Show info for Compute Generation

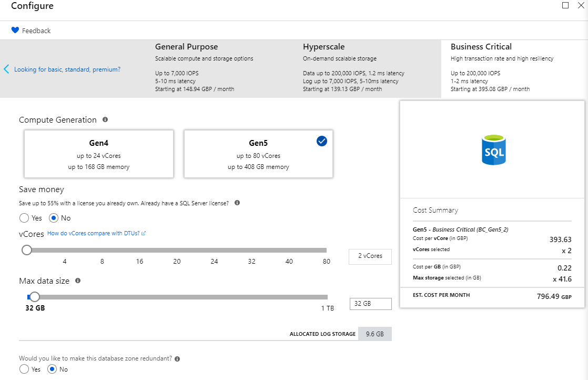105,119
